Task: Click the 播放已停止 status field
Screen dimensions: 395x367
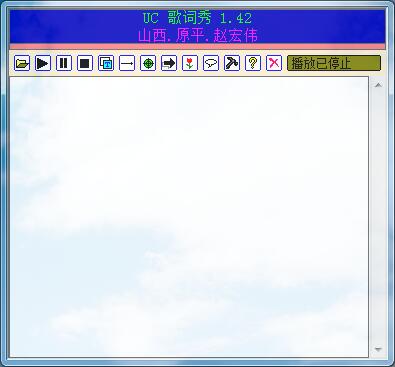Action: [334, 63]
